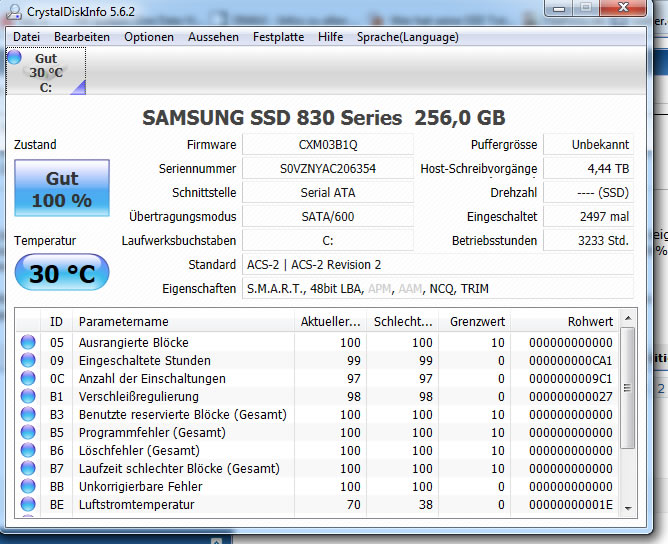
Task: Select the Programmfehler (Gesamt) text
Action: click(x=152, y=432)
